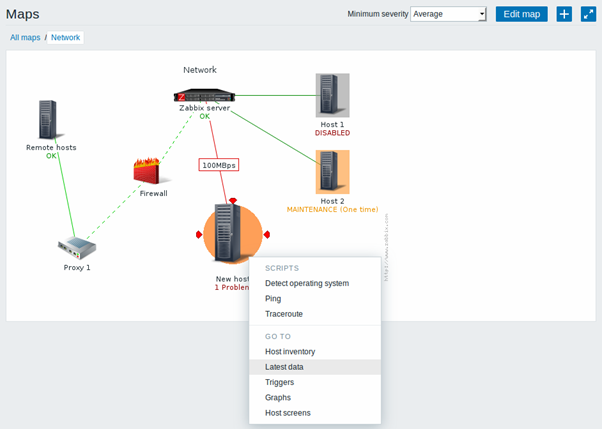Toggle fullscreen mode with arrows icon
602x429 pixels.
(x=588, y=14)
